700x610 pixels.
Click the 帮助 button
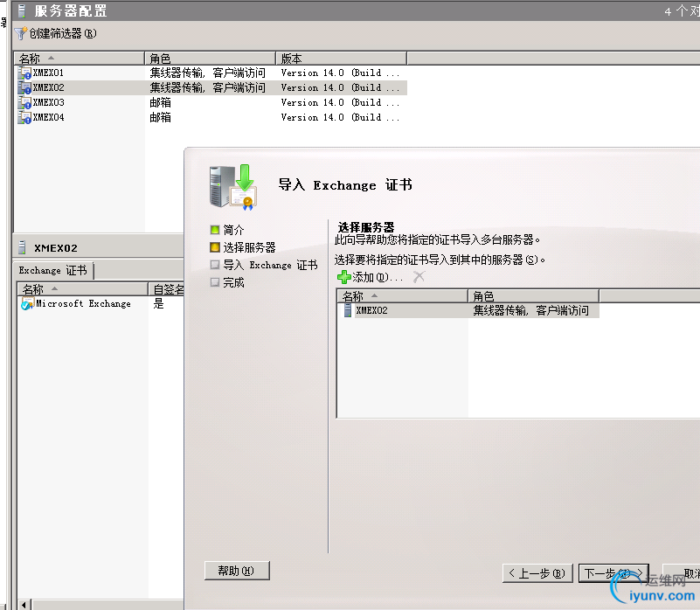pyautogui.click(x=236, y=570)
